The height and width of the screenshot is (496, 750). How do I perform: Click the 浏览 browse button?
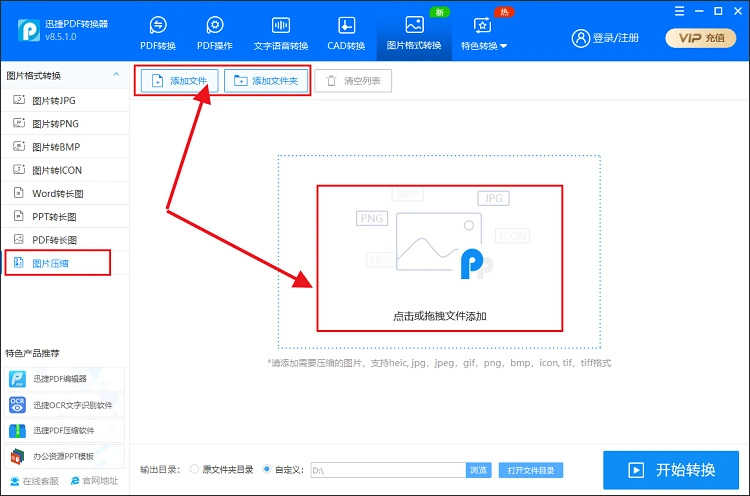pos(478,470)
